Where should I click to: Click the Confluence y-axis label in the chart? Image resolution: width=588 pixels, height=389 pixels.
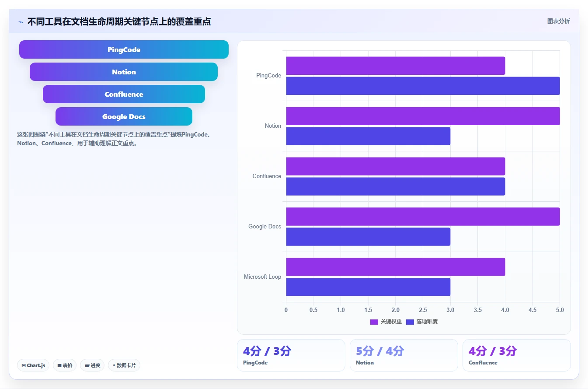coord(267,176)
